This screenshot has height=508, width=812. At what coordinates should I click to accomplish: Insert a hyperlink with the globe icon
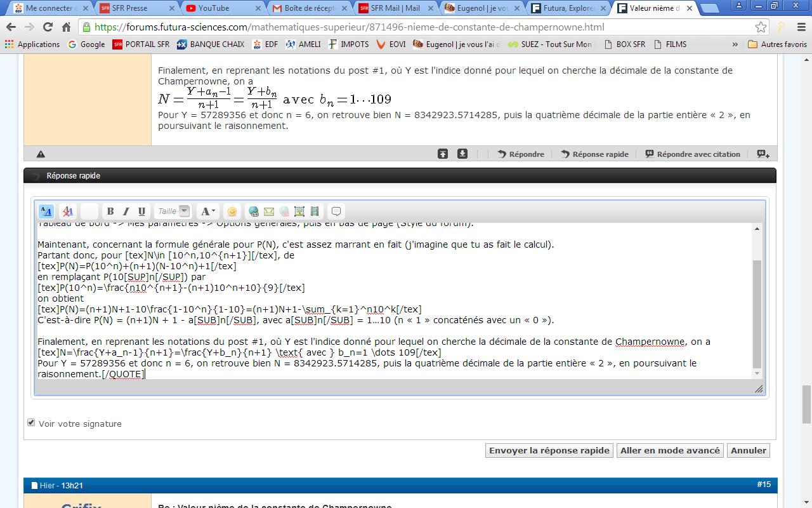click(254, 211)
